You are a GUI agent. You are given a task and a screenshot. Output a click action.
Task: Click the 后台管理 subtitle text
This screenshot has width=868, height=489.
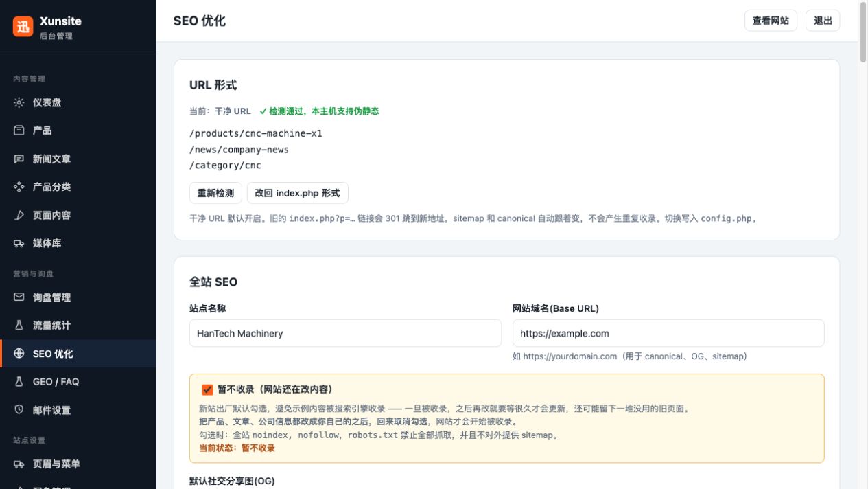[56, 36]
